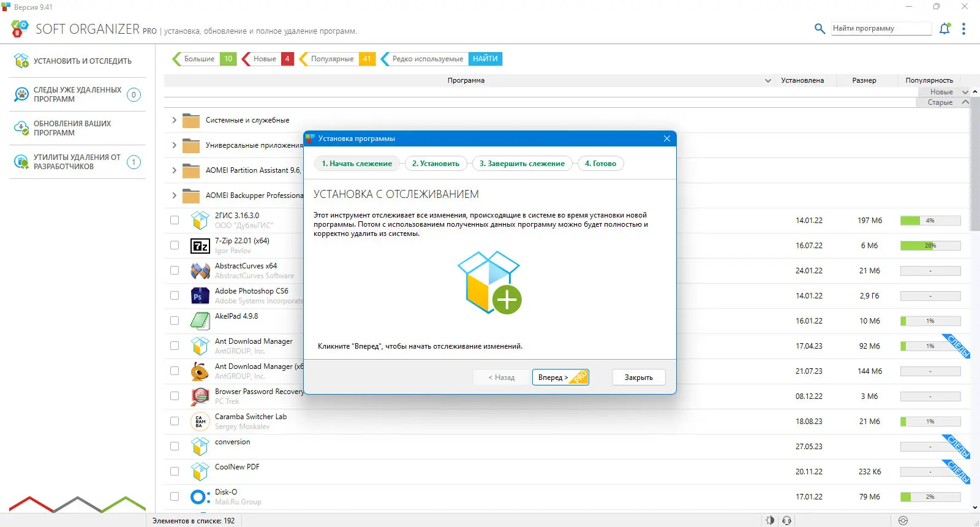Click the Browser Password Recovery icon
This screenshot has width=980, height=527.
coord(200,396)
